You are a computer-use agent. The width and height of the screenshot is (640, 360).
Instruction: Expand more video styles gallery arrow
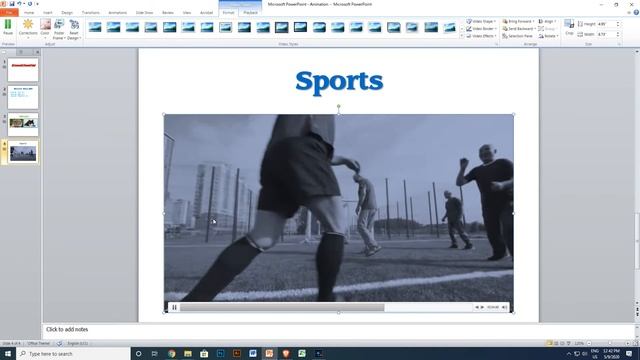(462, 36)
